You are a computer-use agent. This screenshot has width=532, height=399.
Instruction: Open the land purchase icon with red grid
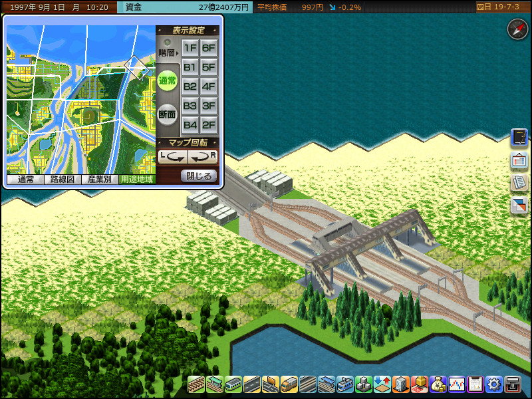[420, 384]
